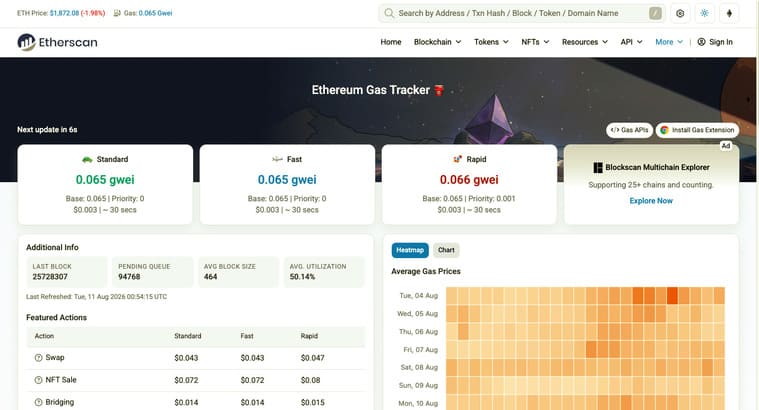Click the NFT Sale Standard cost $0.072
This screenshot has height=410, width=759.
click(x=186, y=380)
